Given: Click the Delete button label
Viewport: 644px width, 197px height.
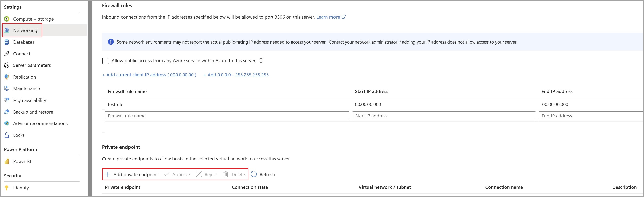Looking at the screenshot, I should tap(238, 174).
